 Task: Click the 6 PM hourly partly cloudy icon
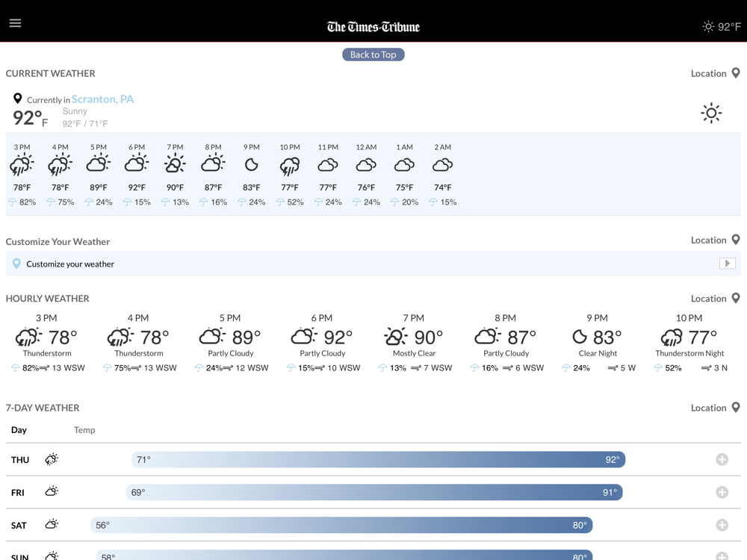[305, 336]
